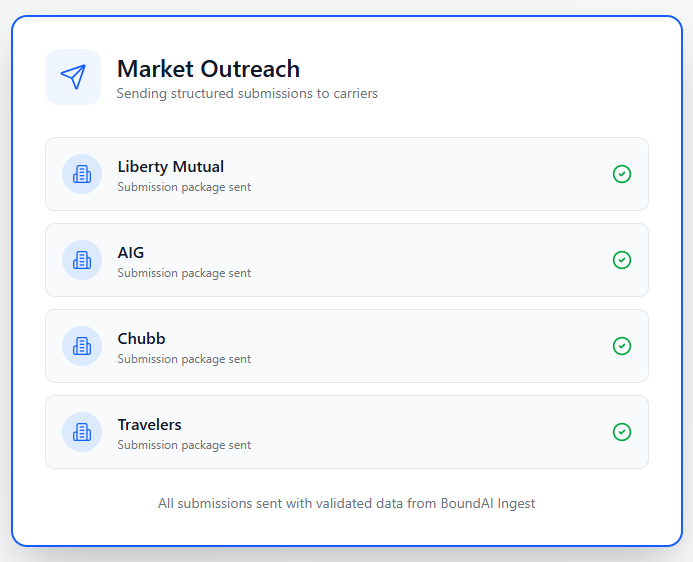The image size is (693, 562).
Task: Click 'Submission package sent' under AIG
Action: pos(184,273)
